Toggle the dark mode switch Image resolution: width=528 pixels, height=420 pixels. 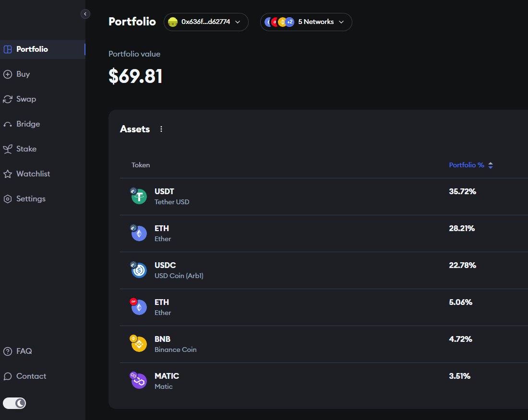tap(14, 403)
